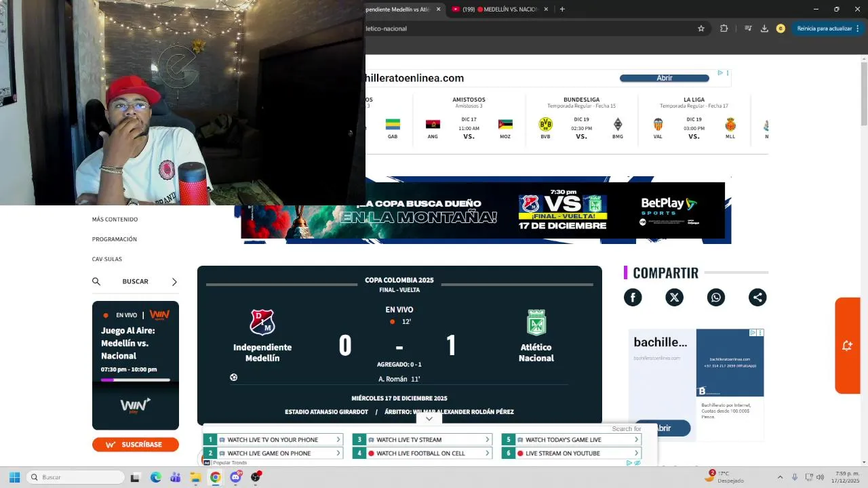This screenshot has width=868, height=488.
Task: Open the Windows Start menu
Action: (14, 477)
